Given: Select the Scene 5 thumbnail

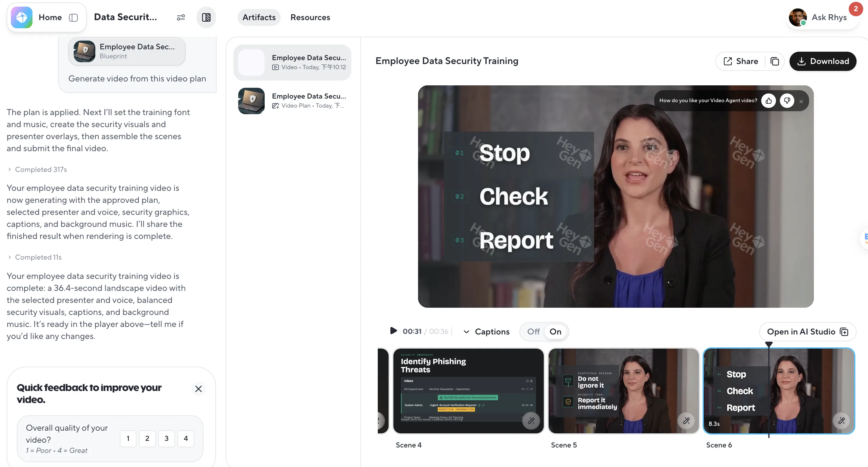Looking at the screenshot, I should click(624, 391).
